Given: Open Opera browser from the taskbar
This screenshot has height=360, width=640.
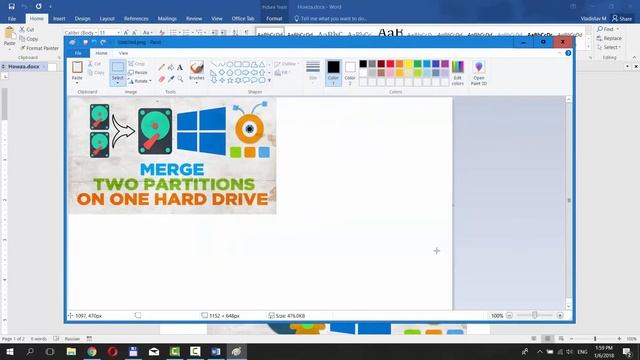Looking at the screenshot, I should click(113, 351).
